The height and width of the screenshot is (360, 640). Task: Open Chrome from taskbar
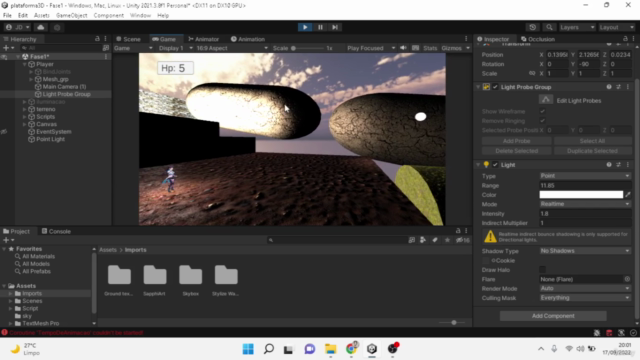coord(351,349)
